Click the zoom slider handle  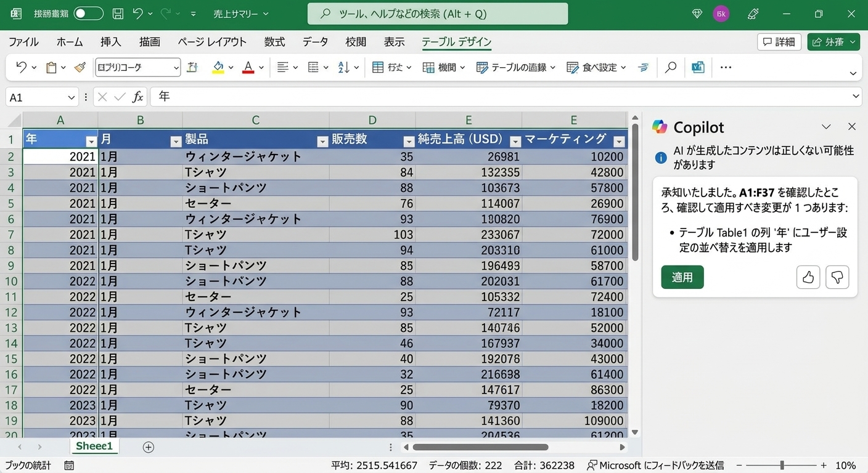(782, 466)
